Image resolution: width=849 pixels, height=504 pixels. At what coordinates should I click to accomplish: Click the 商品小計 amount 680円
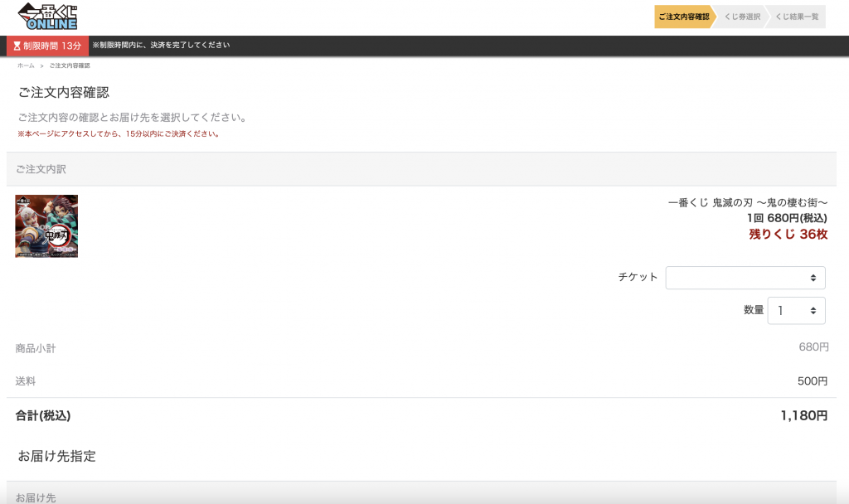coord(813,347)
